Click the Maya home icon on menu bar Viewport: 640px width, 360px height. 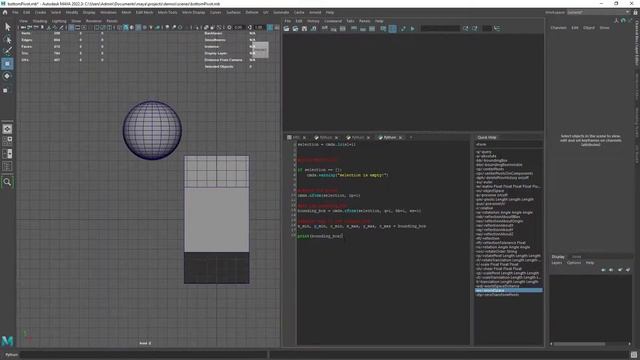pyautogui.click(x=5, y=12)
